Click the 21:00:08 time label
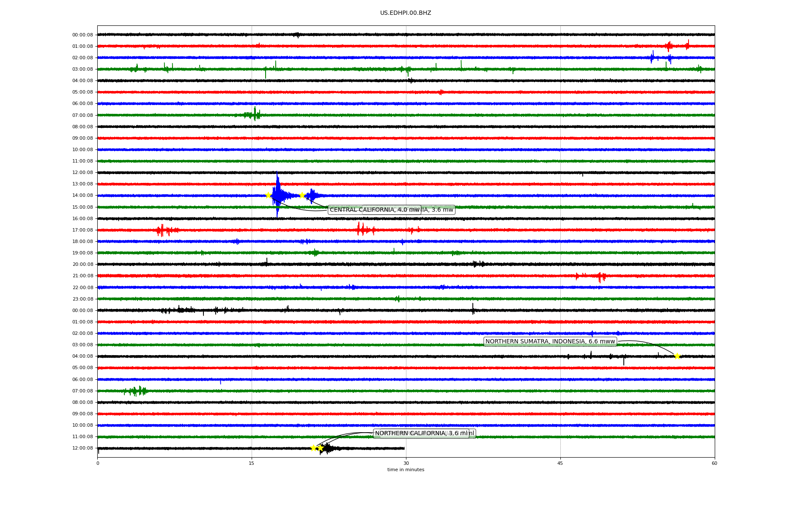The height and width of the screenshot is (508, 812). tap(82, 276)
